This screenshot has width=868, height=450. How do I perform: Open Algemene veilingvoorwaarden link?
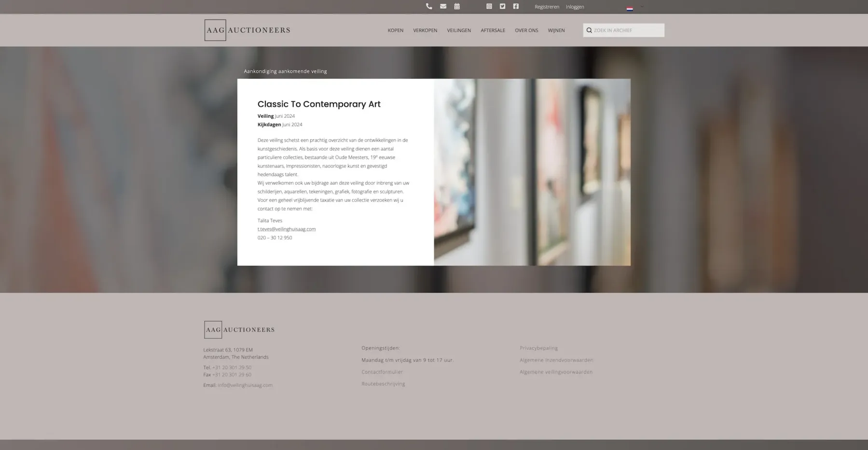point(556,372)
